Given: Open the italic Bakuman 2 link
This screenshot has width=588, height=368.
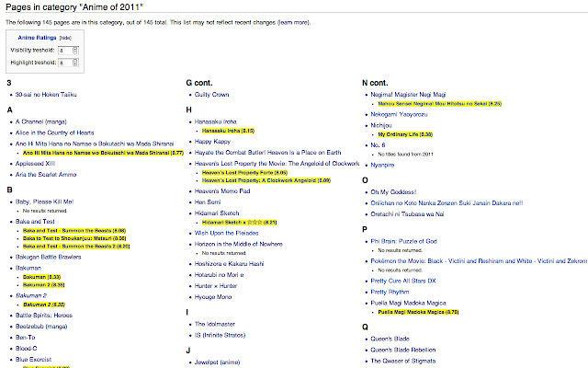Looking at the screenshot, I should (x=31, y=295).
